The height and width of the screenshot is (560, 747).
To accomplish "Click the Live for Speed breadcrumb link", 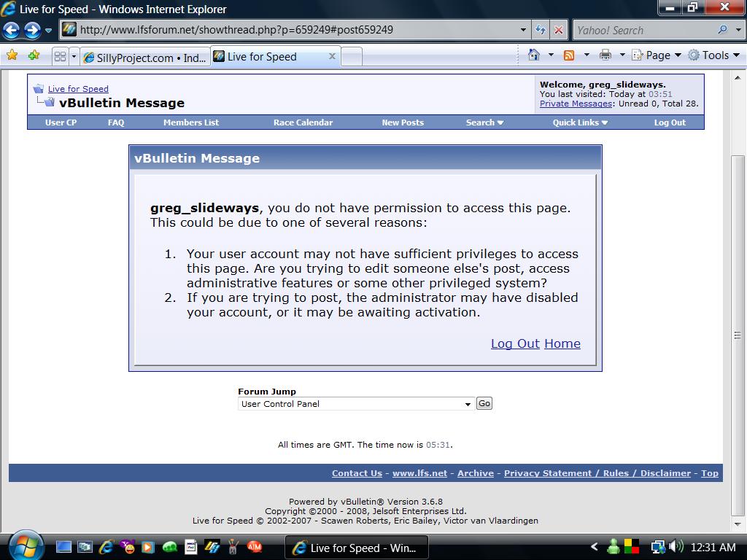I will 78,88.
